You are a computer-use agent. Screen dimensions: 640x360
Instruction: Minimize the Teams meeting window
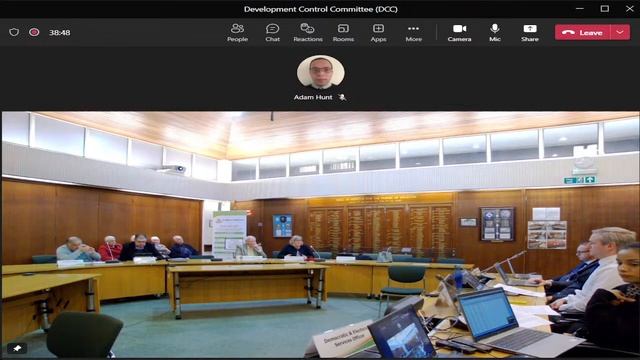pyautogui.click(x=580, y=9)
